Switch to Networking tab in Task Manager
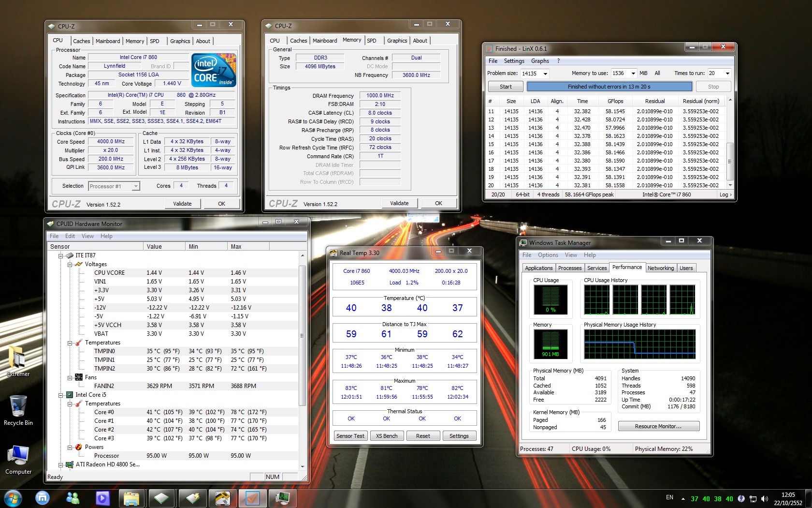The image size is (812, 508). click(660, 268)
